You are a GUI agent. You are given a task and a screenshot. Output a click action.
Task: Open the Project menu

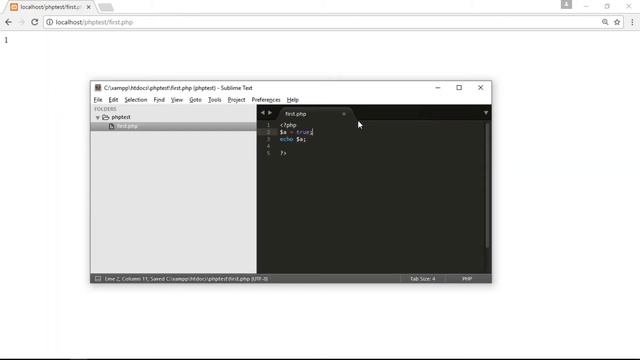point(236,100)
